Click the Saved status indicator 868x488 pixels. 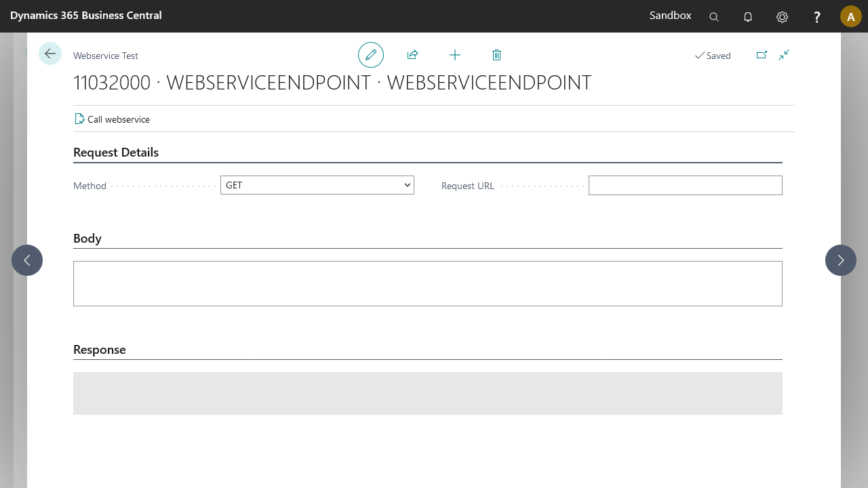pyautogui.click(x=713, y=56)
